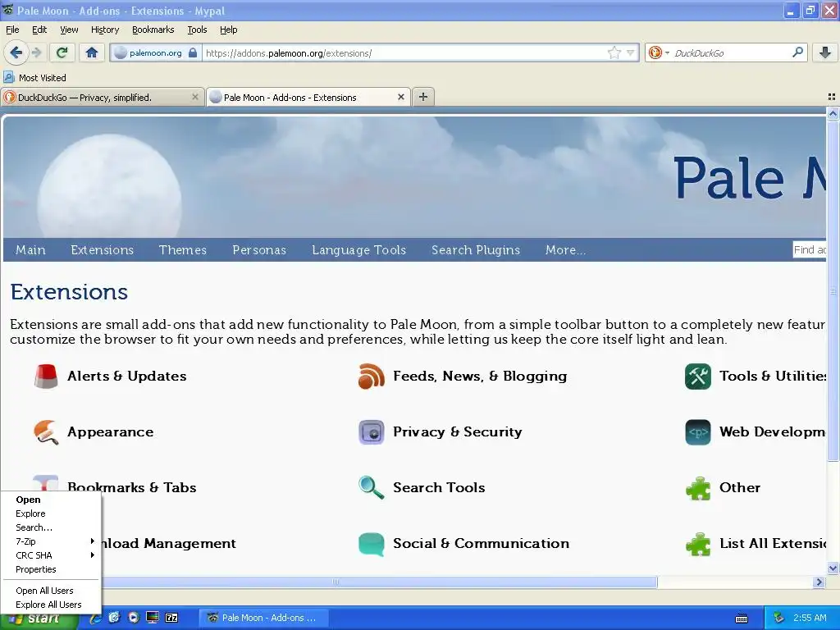This screenshot has width=840, height=630.
Task: Open the search engine selector dropdown
Action: coord(659,52)
